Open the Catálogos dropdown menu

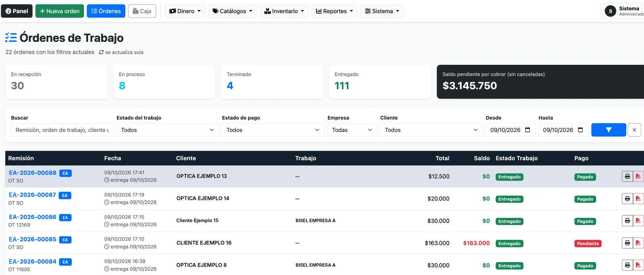click(x=232, y=11)
